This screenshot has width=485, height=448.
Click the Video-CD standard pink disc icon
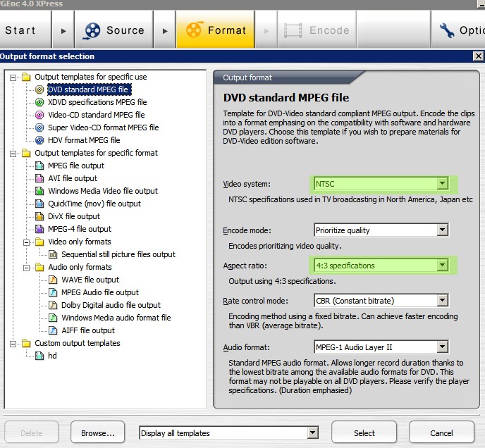39,115
